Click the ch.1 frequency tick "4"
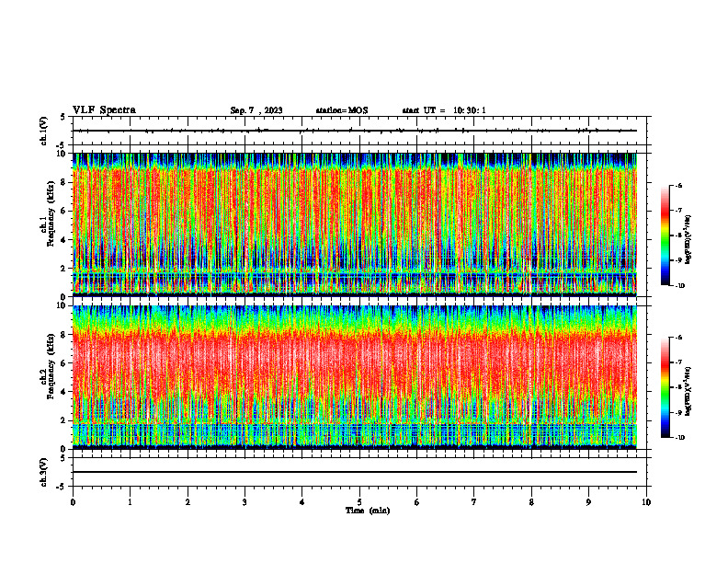Image resolution: width=728 pixels, height=563 pixels. [64, 240]
